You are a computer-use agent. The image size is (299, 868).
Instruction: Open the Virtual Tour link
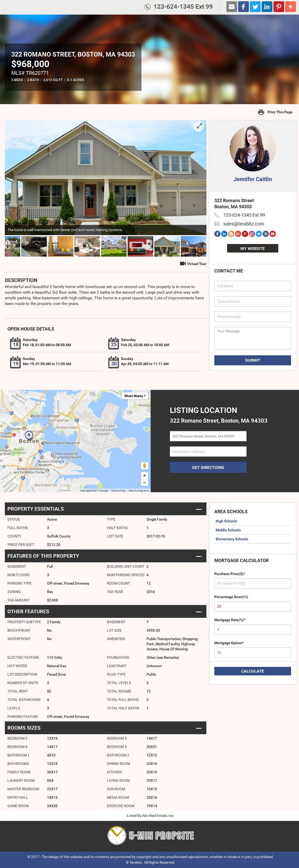(x=197, y=264)
